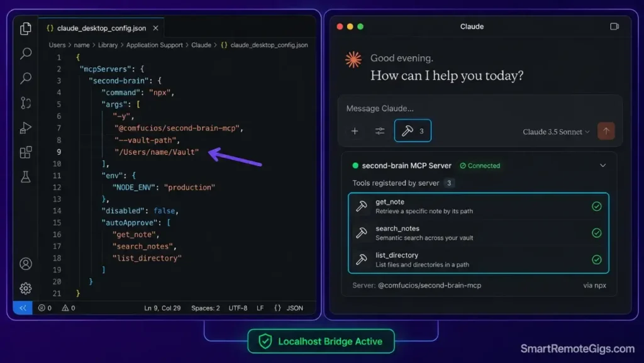This screenshot has width=644, height=363.
Task: Open Extensions icon in the activity bar
Action: tap(25, 152)
